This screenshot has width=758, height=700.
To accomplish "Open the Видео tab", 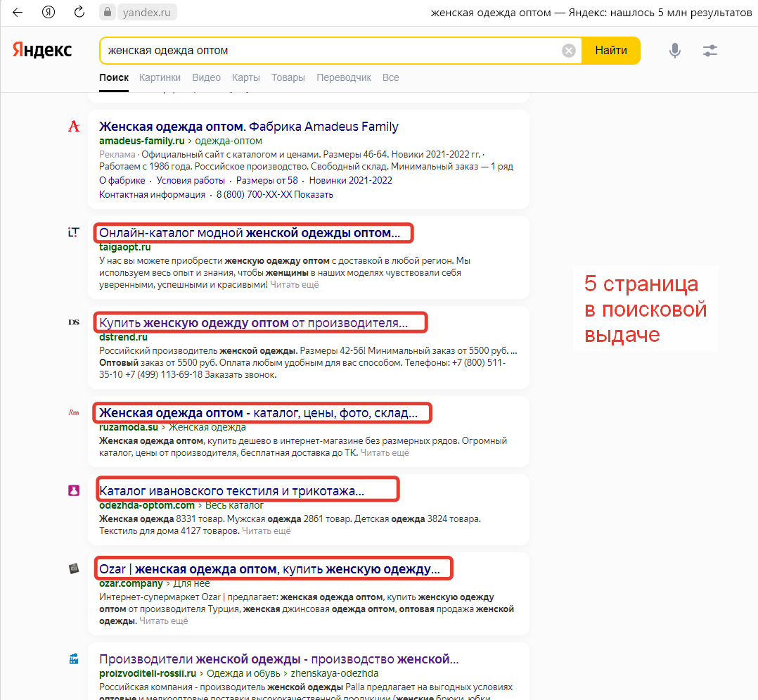I will click(206, 77).
